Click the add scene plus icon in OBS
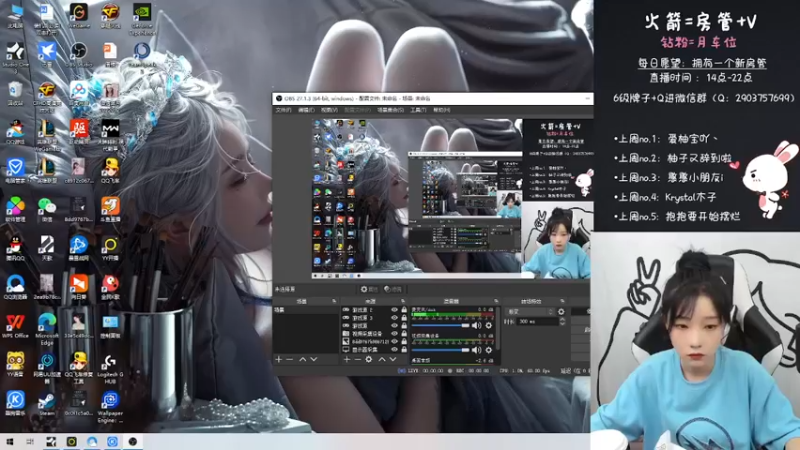The image size is (800, 450). tap(279, 360)
